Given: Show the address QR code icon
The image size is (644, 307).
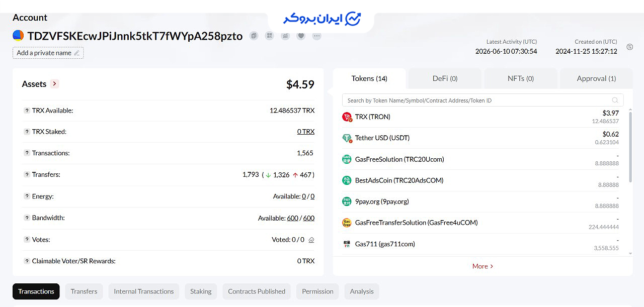Looking at the screenshot, I should 270,36.
